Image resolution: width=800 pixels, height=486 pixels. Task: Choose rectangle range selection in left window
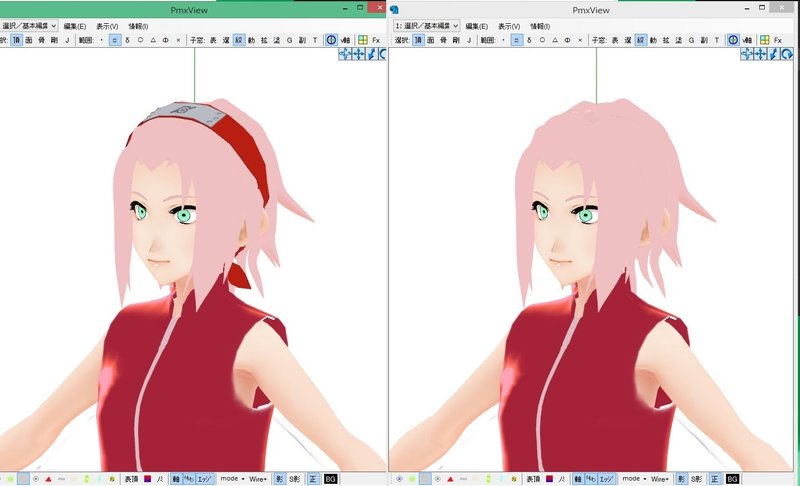tap(115, 40)
